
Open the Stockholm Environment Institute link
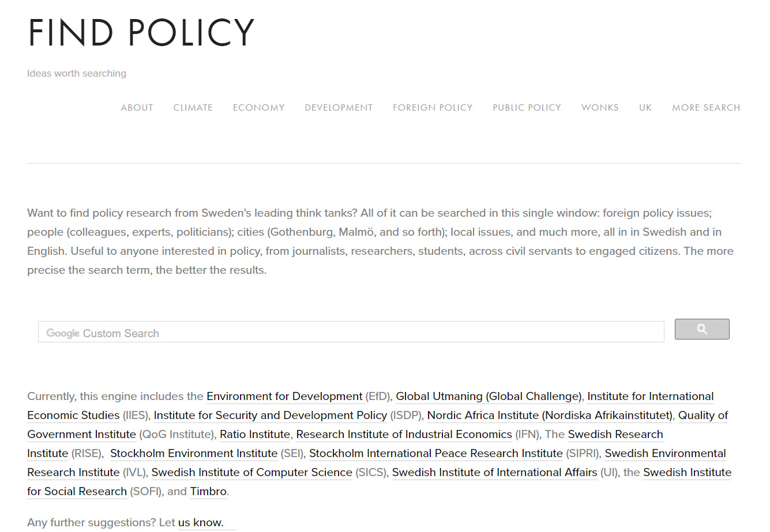pos(194,454)
